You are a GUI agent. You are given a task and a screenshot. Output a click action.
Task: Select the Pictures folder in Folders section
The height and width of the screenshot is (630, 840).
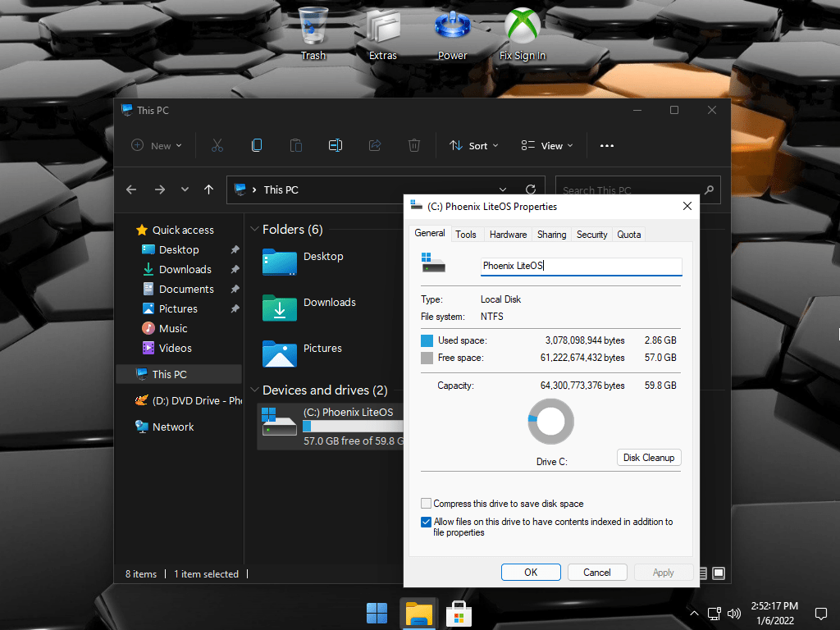tap(302, 354)
